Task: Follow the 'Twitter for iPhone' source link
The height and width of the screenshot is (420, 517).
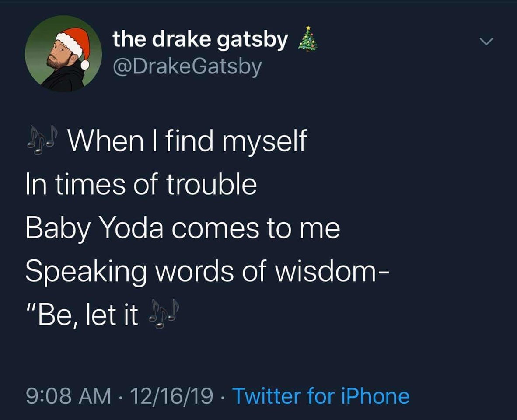Action: tap(321, 395)
